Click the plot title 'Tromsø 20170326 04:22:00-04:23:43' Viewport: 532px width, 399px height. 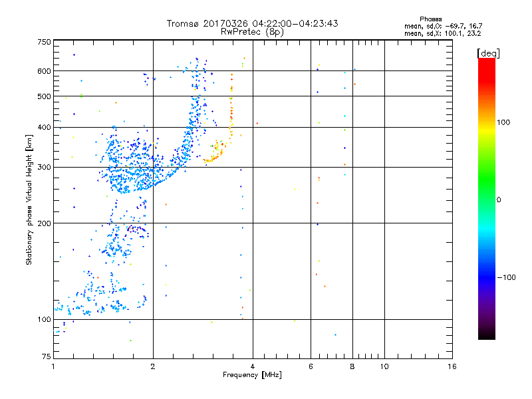(x=252, y=23)
